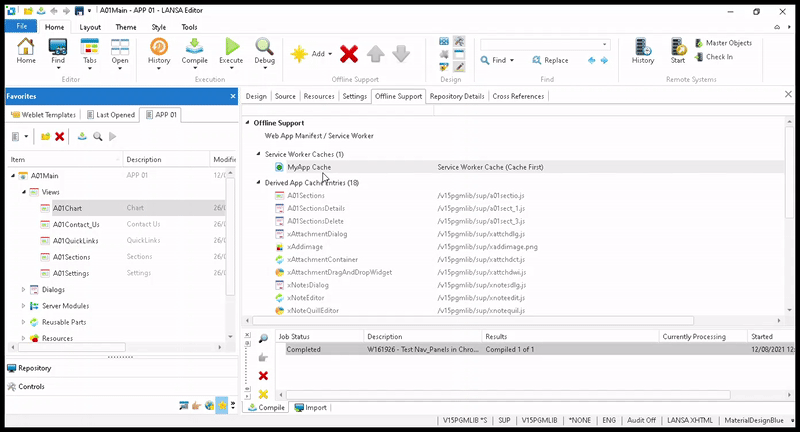Open the Repository panel

[x=35, y=368]
